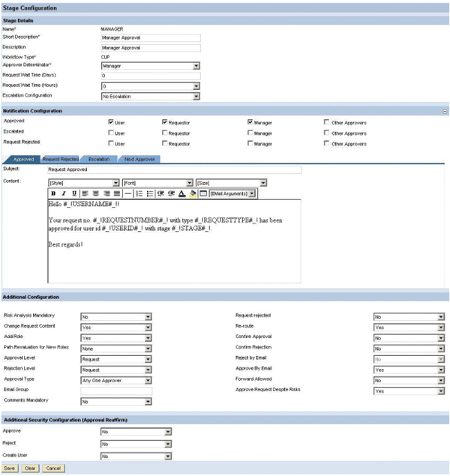The height and width of the screenshot is (476, 450).
Task: Choose text highlight background color
Action: 193,193
